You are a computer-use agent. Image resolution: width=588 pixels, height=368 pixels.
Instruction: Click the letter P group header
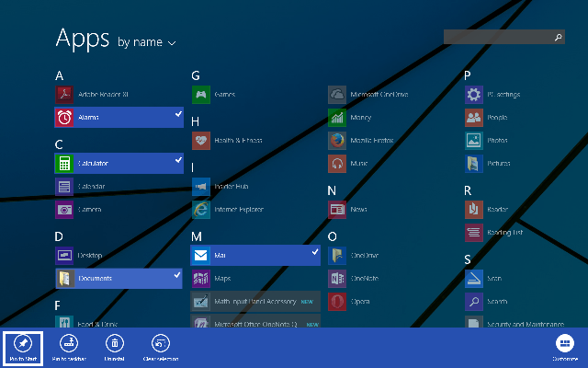[x=468, y=75]
